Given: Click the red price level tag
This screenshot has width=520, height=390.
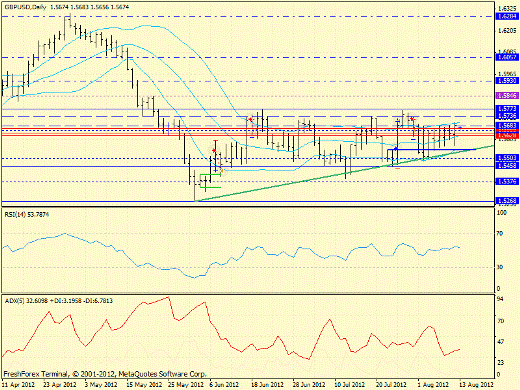Looking at the screenshot, I should pos(507,135).
